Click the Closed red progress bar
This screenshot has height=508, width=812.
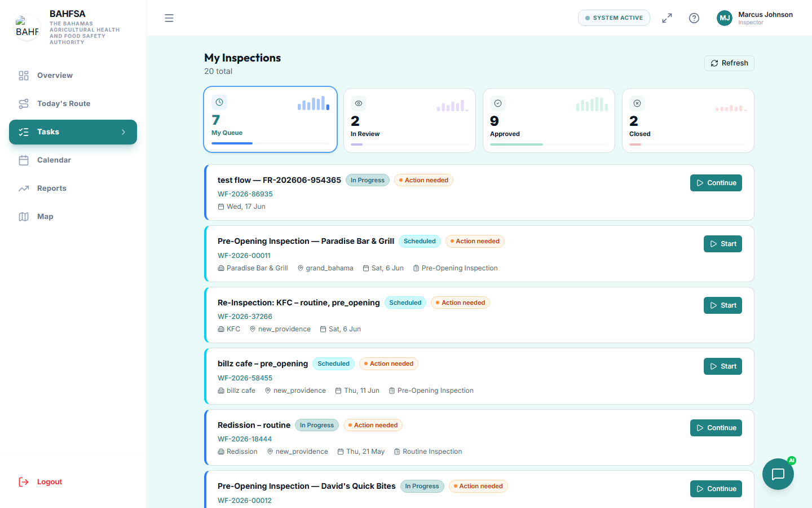[x=636, y=144]
